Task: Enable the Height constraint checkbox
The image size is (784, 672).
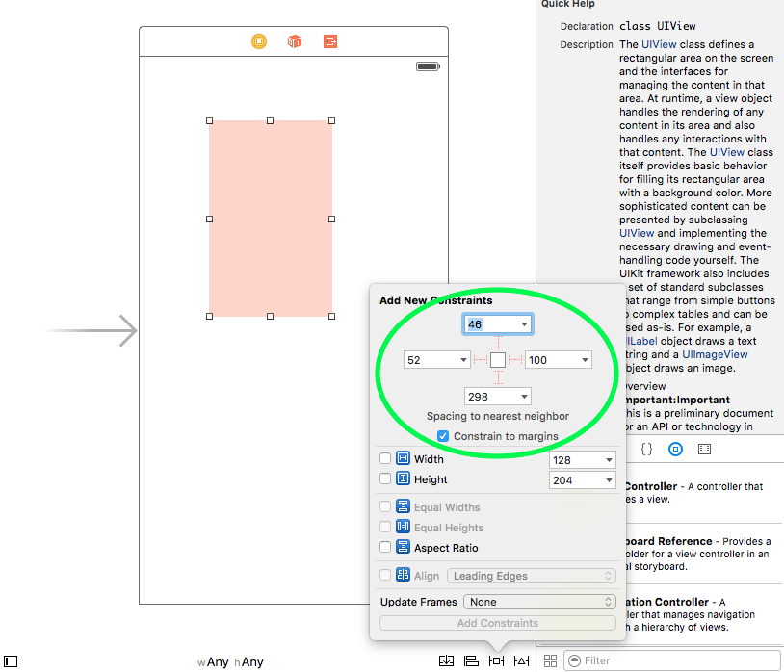Action: point(386,479)
